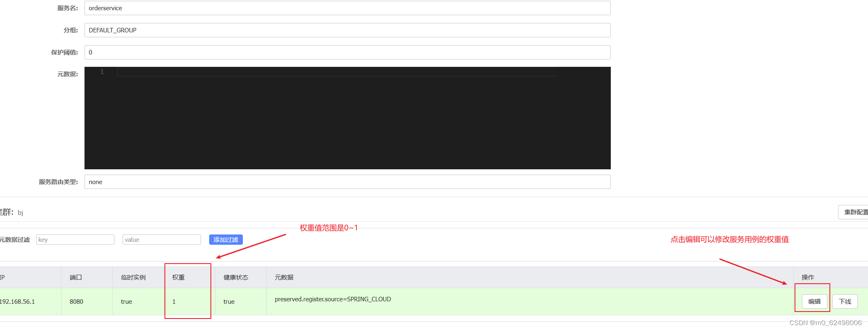This screenshot has width=868, height=330.
Task: Click the 服务名 field containing orderservice
Action: tap(347, 8)
